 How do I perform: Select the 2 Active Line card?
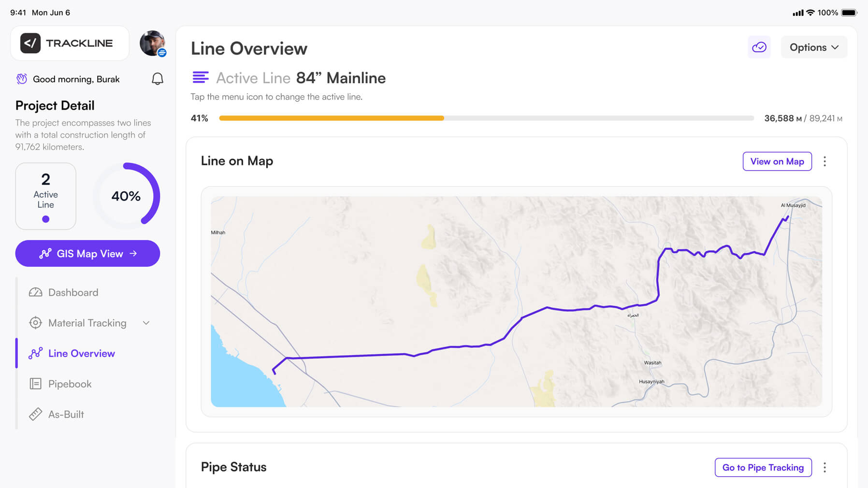coord(45,196)
